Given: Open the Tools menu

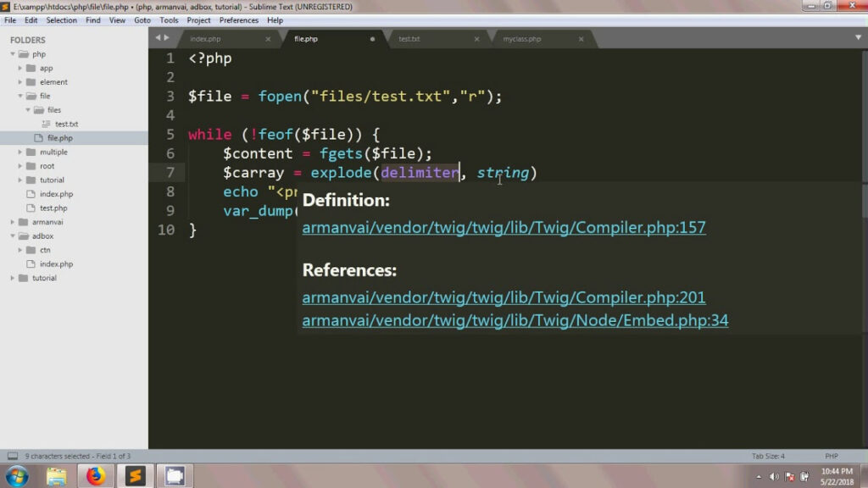Looking at the screenshot, I should (169, 20).
